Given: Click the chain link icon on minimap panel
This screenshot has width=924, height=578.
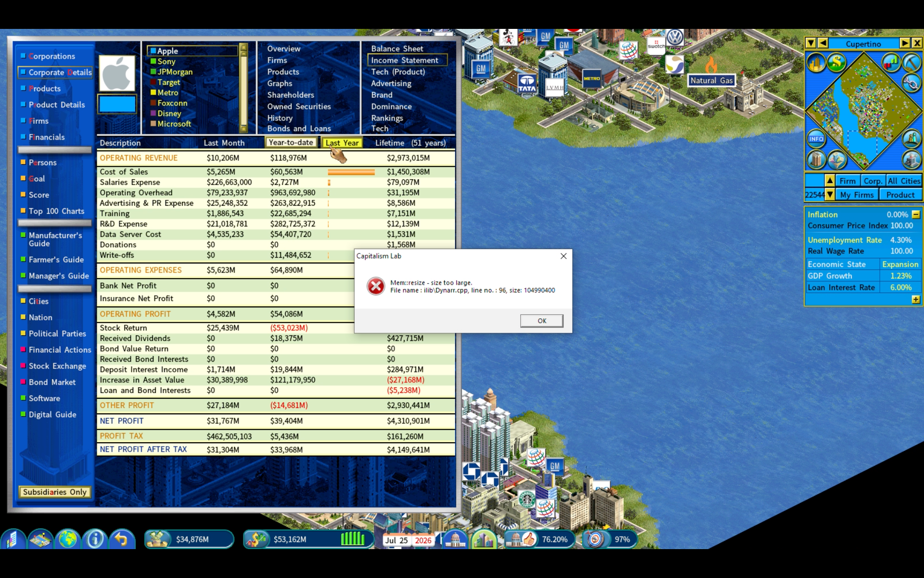Looking at the screenshot, I should (x=911, y=83).
